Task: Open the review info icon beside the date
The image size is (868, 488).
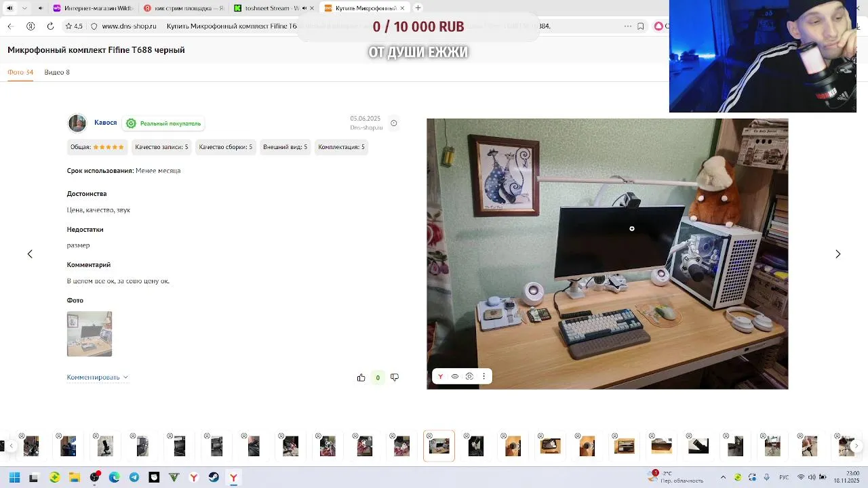Action: [x=393, y=123]
